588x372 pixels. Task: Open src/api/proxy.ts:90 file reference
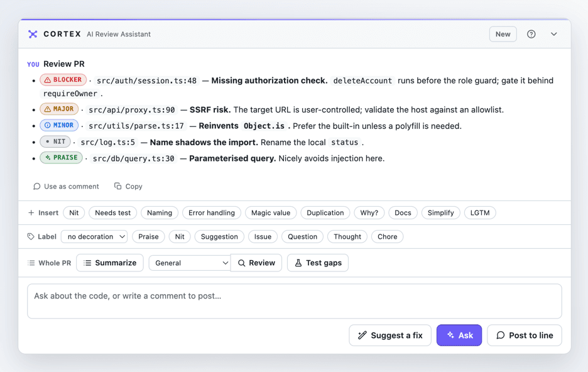point(132,110)
